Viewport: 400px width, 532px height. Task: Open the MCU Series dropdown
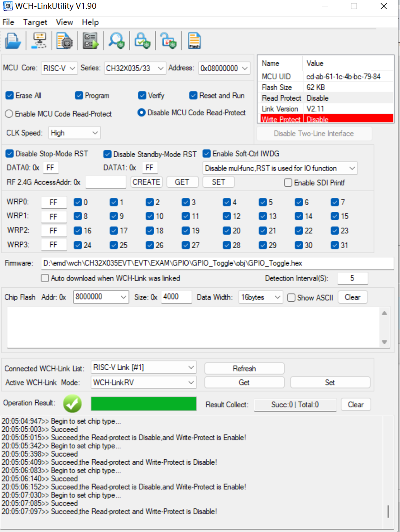pyautogui.click(x=135, y=68)
